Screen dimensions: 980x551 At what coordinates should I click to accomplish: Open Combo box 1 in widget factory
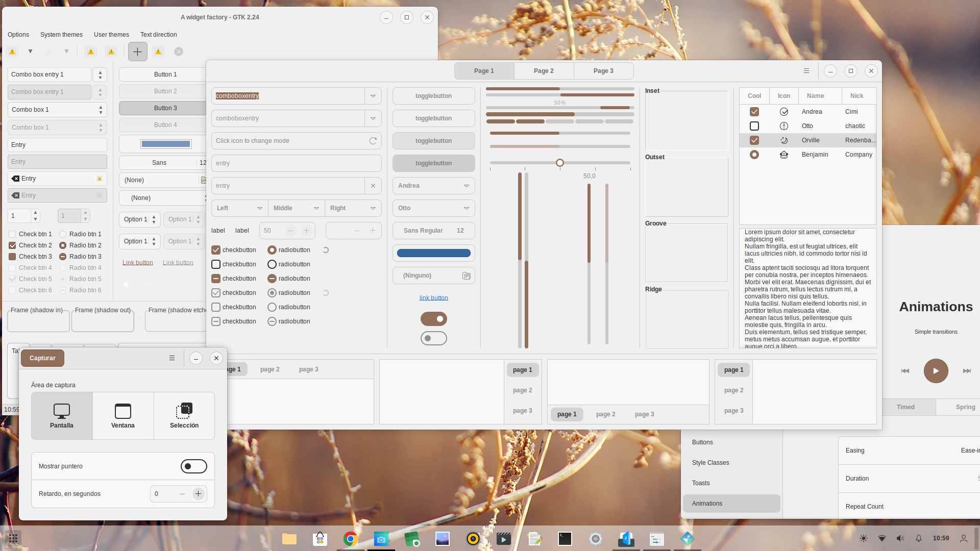click(57, 110)
